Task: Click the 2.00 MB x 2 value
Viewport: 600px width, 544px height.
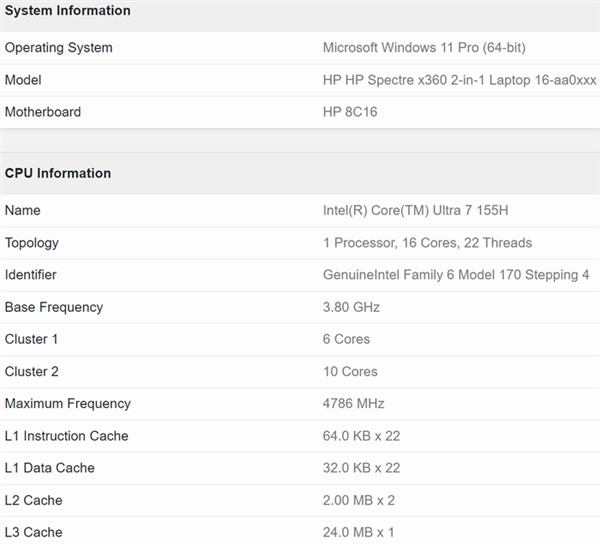Action: point(362,500)
